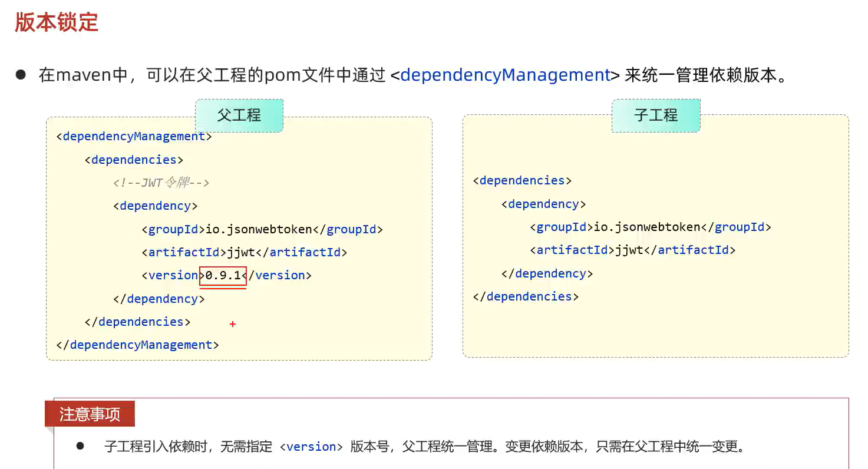Viewport: 868px width, 469px height.
Task: Click closing </dependency> tag in 子工程 panel
Action: click(547, 273)
